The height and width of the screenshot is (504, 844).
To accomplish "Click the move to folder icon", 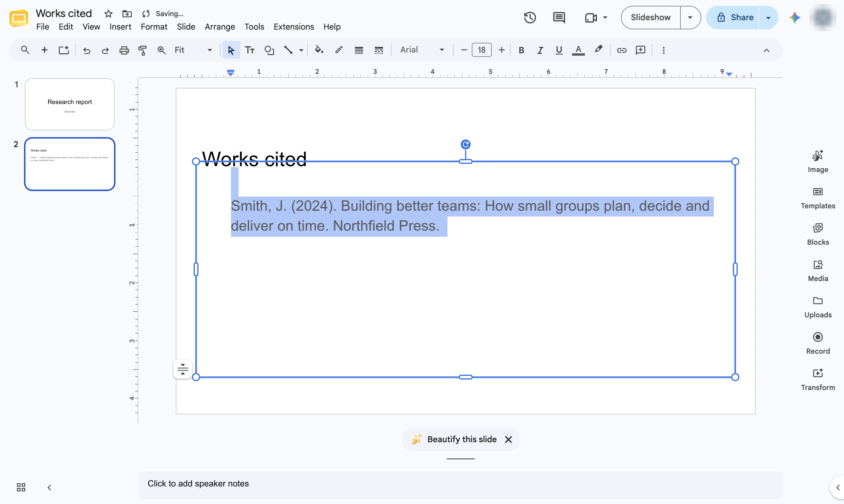I will point(127,13).
